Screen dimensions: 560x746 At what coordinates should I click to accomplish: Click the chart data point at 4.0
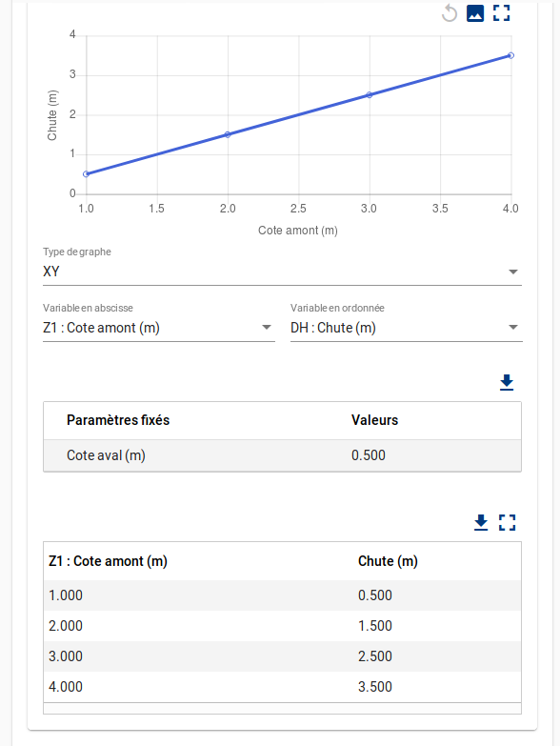click(x=511, y=55)
